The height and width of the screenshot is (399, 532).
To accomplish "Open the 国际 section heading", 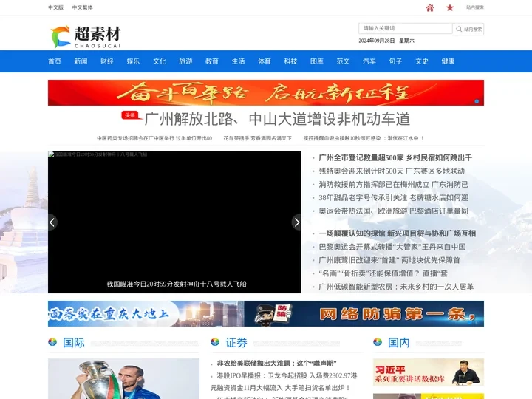I will [74, 342].
